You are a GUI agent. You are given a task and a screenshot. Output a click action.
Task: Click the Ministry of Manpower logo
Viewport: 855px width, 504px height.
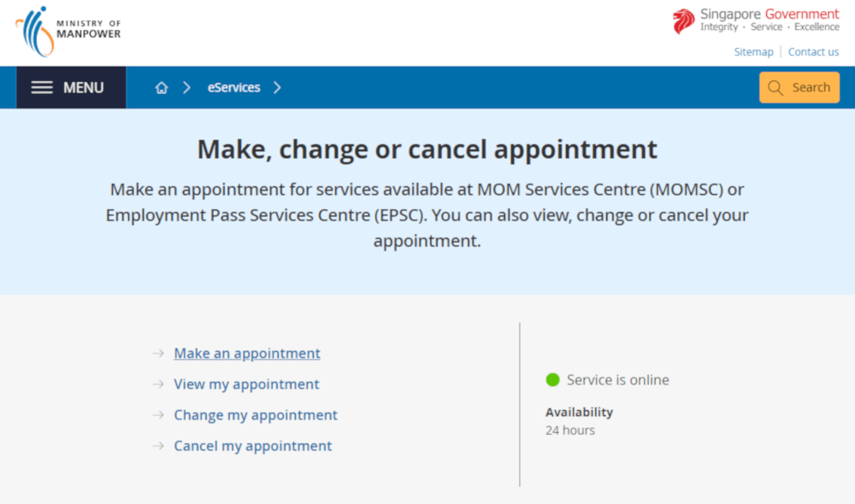[x=68, y=31]
